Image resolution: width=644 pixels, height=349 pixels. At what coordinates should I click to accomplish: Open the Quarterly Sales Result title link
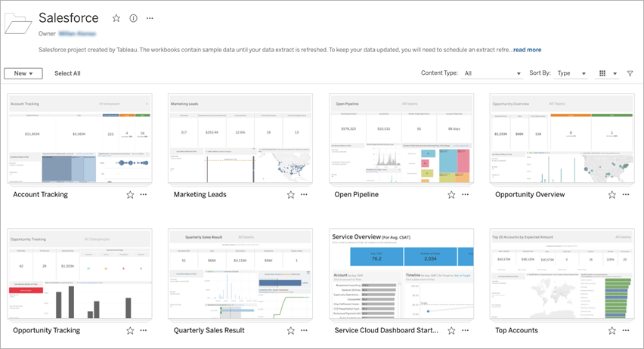click(x=209, y=331)
